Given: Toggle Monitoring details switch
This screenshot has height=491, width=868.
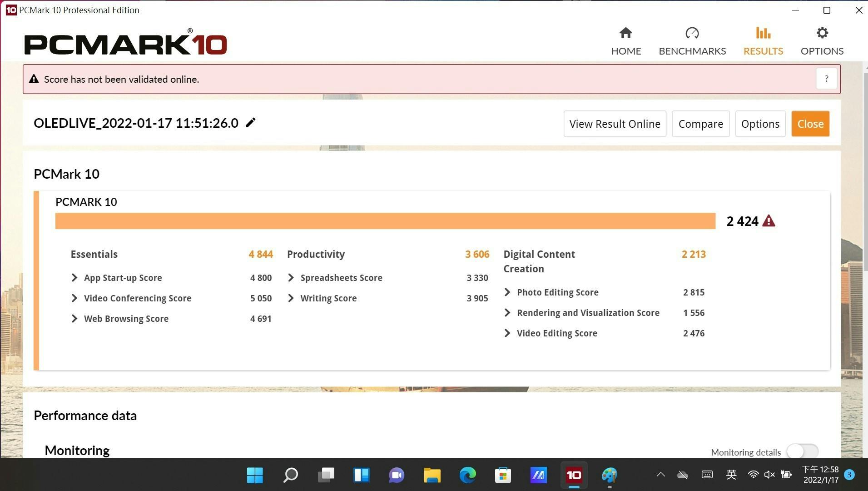Looking at the screenshot, I should (x=803, y=452).
